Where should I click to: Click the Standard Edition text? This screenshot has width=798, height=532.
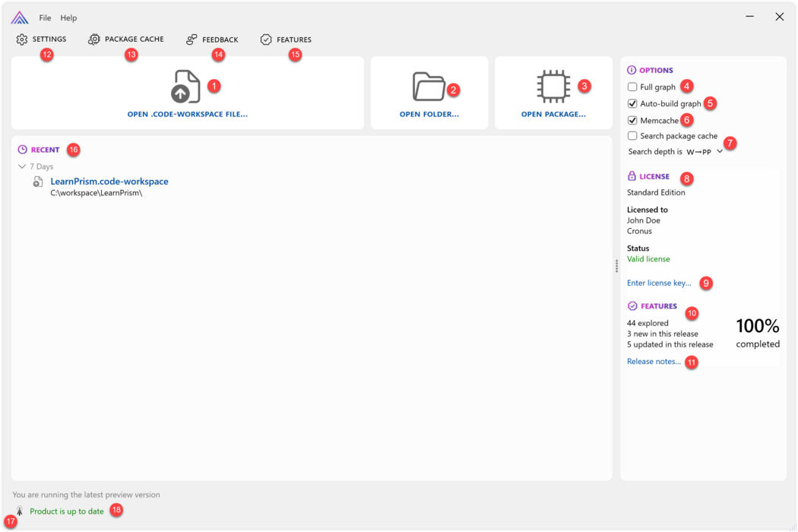click(x=656, y=192)
